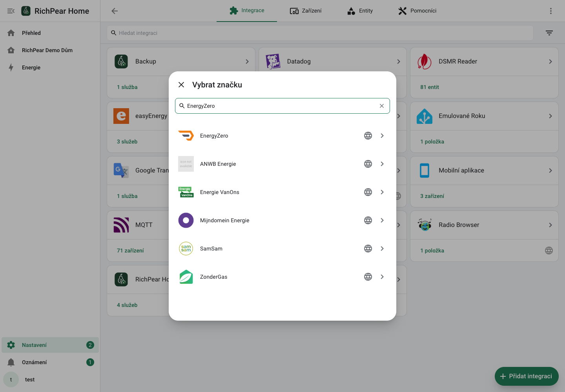Open EnergyZero via its chevron
565x392 pixels.
pyautogui.click(x=382, y=136)
